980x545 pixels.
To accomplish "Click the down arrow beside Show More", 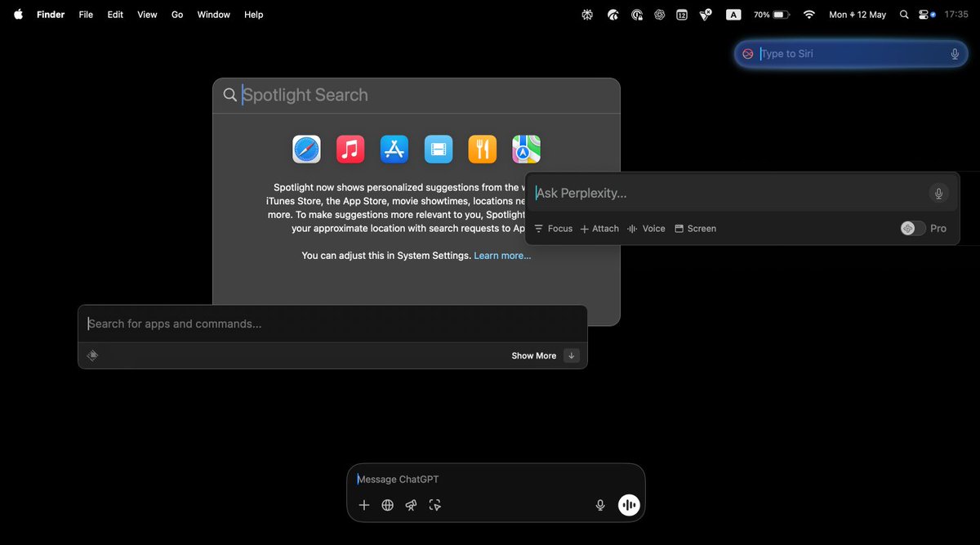I will [x=572, y=355].
